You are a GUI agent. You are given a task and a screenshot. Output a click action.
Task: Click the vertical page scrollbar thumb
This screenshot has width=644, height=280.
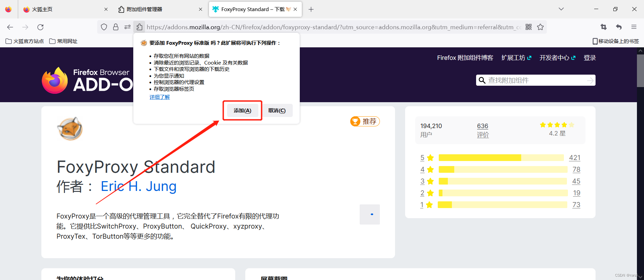click(x=640, y=71)
